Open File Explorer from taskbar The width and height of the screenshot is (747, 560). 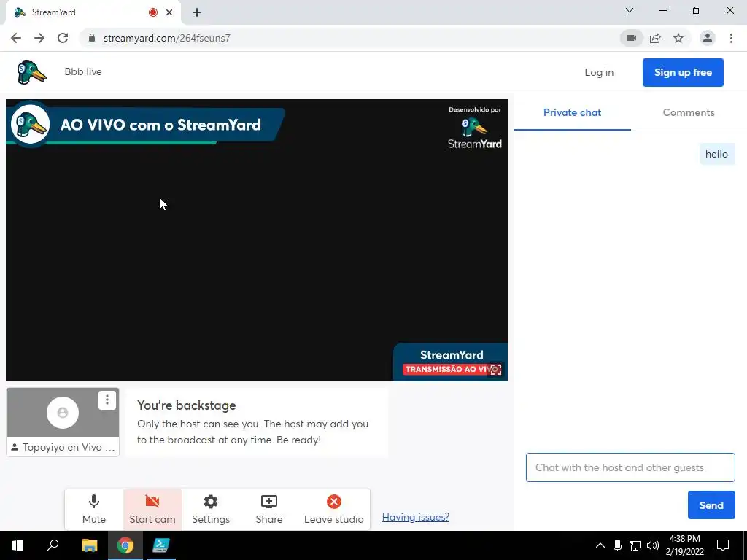click(x=89, y=545)
